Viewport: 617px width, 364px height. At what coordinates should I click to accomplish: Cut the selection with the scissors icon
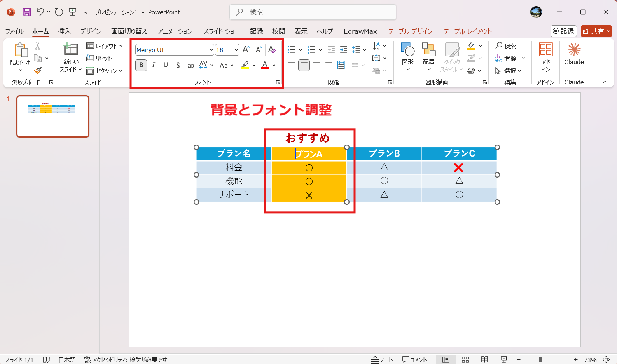tap(38, 46)
